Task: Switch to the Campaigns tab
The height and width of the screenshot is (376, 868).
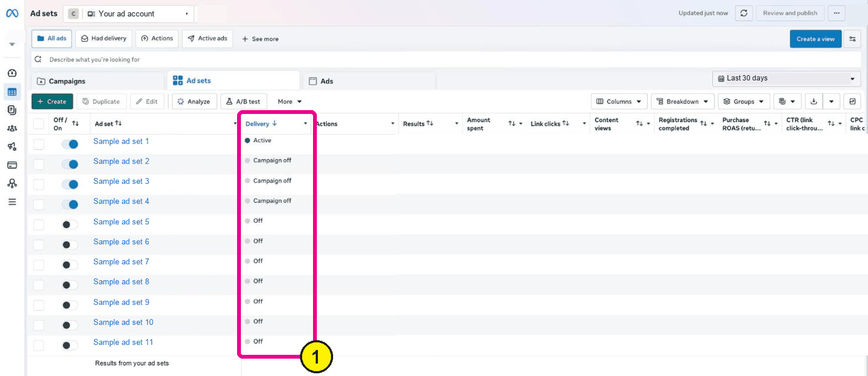Action: tap(98, 81)
